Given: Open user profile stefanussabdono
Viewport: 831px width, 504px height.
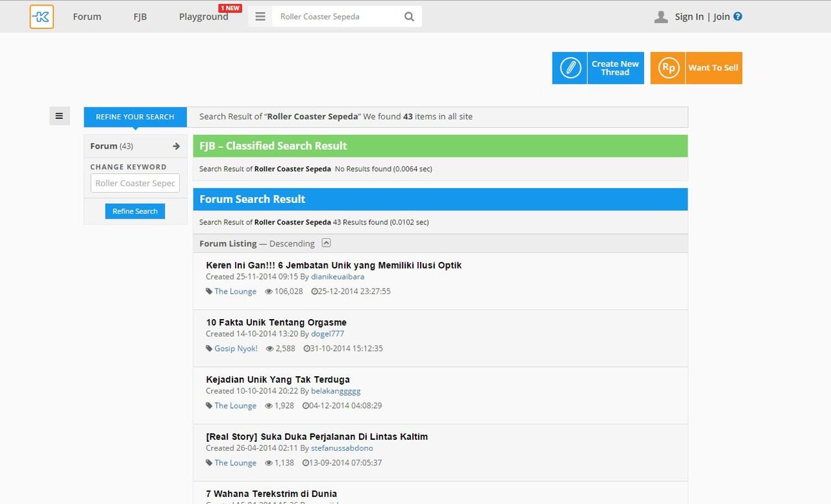Looking at the screenshot, I should [342, 448].
